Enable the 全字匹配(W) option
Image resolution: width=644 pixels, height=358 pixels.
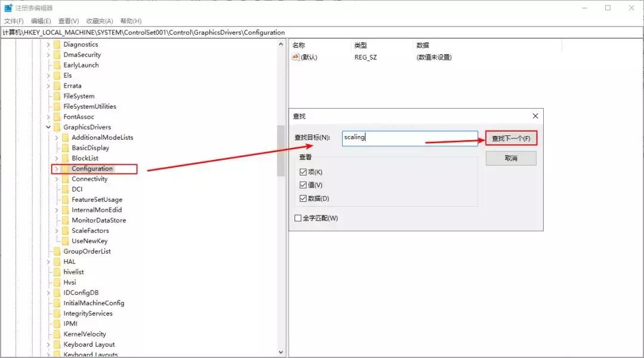[298, 218]
